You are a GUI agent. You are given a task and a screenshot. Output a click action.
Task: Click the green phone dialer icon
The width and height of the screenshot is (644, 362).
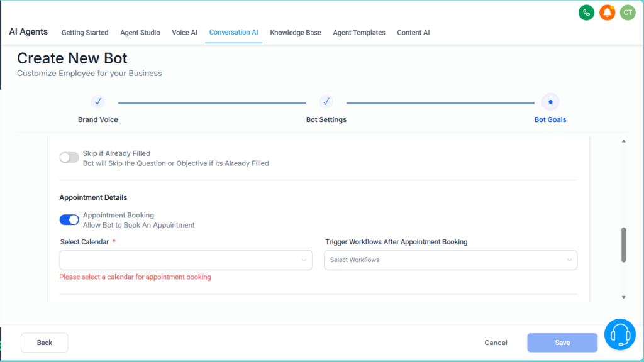click(586, 13)
